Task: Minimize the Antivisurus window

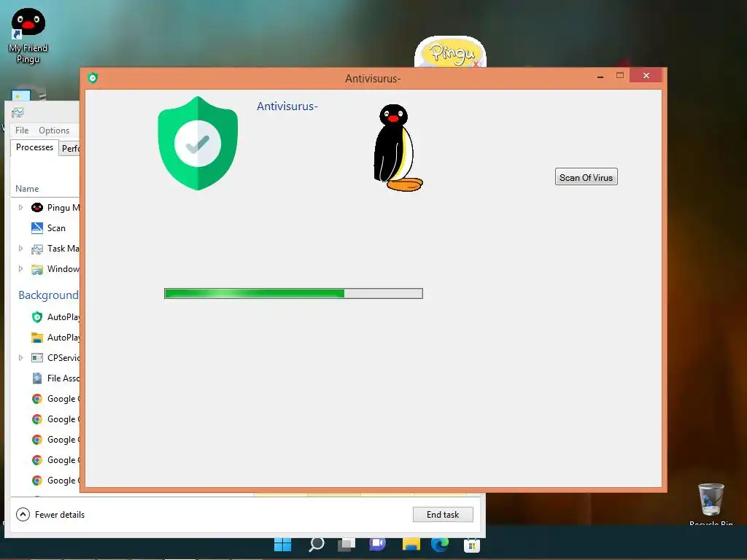Action: (x=600, y=76)
